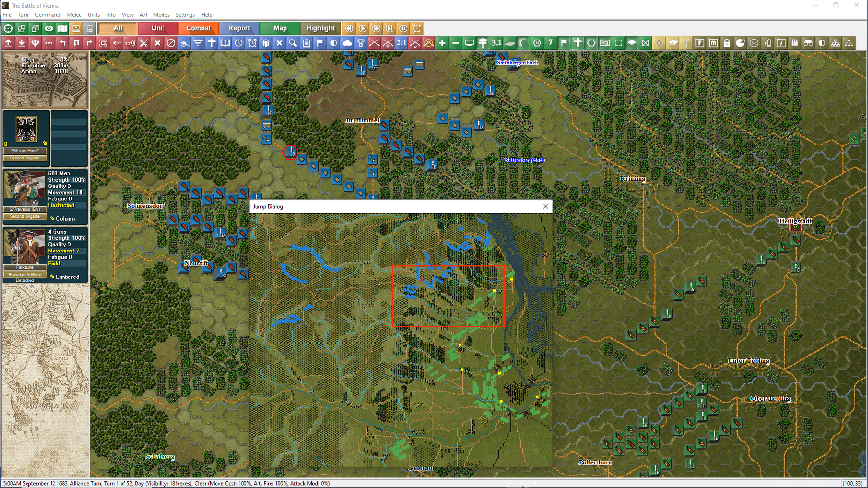
Task: Open the Command menu
Action: pos(47,15)
